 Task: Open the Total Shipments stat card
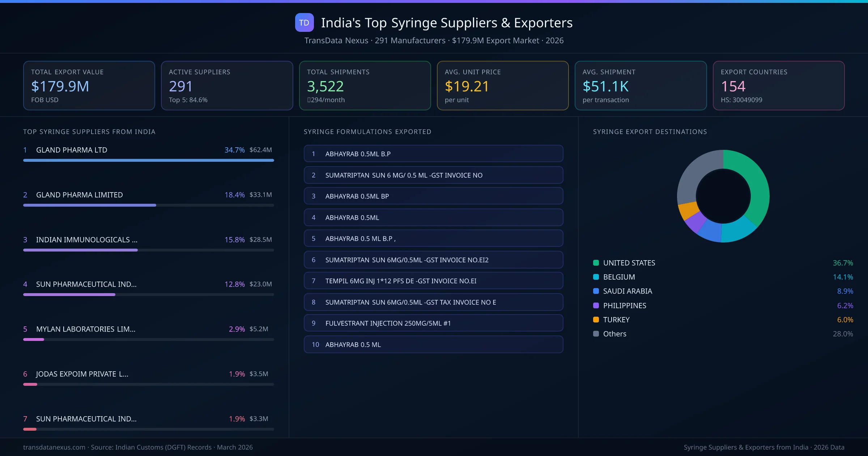click(365, 85)
